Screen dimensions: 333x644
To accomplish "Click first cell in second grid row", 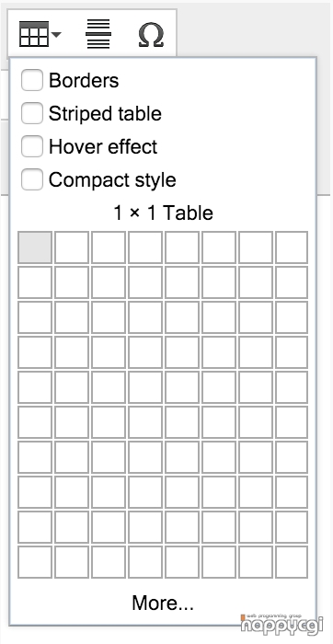I will point(35,282).
